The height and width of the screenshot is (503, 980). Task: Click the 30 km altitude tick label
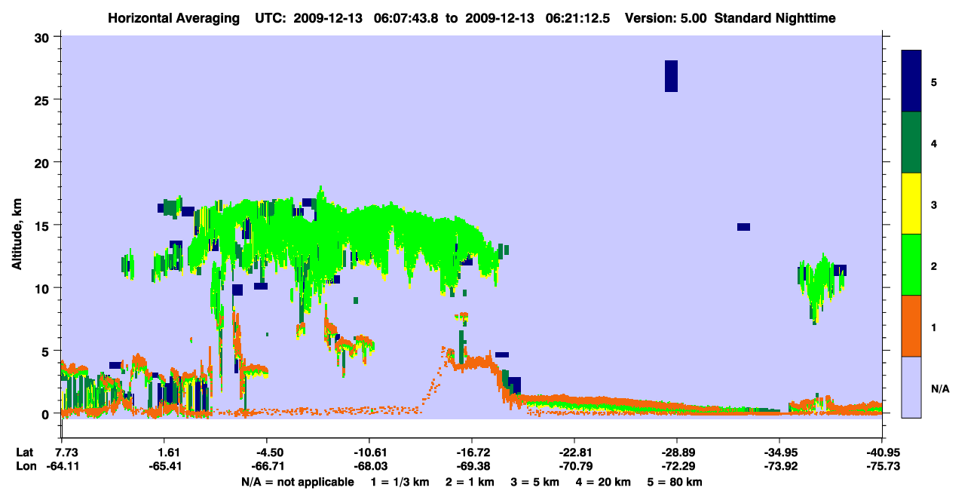(x=41, y=37)
